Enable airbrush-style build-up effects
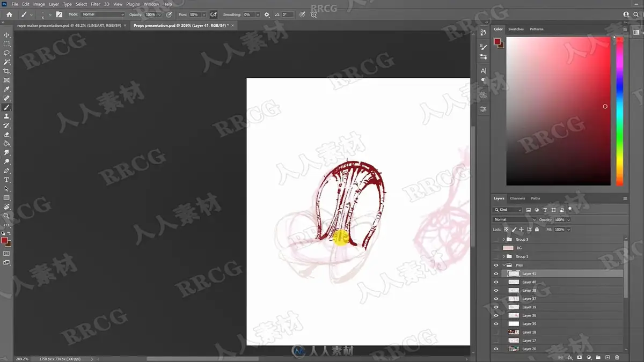644x362 pixels. click(x=214, y=14)
